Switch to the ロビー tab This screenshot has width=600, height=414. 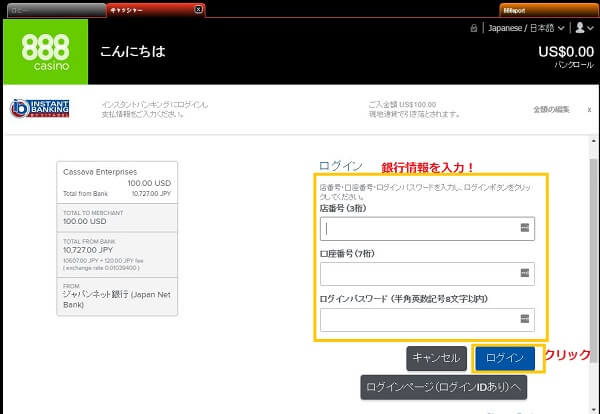[50, 9]
